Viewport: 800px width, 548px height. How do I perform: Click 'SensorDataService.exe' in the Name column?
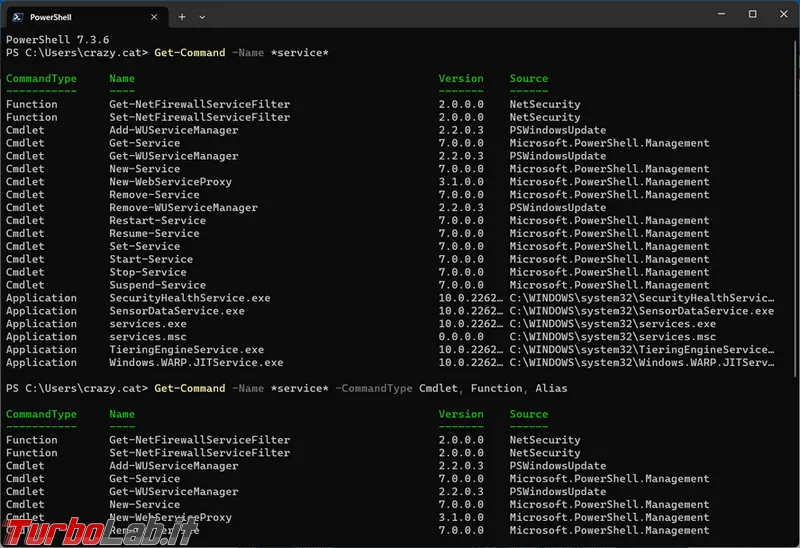pyautogui.click(x=177, y=311)
